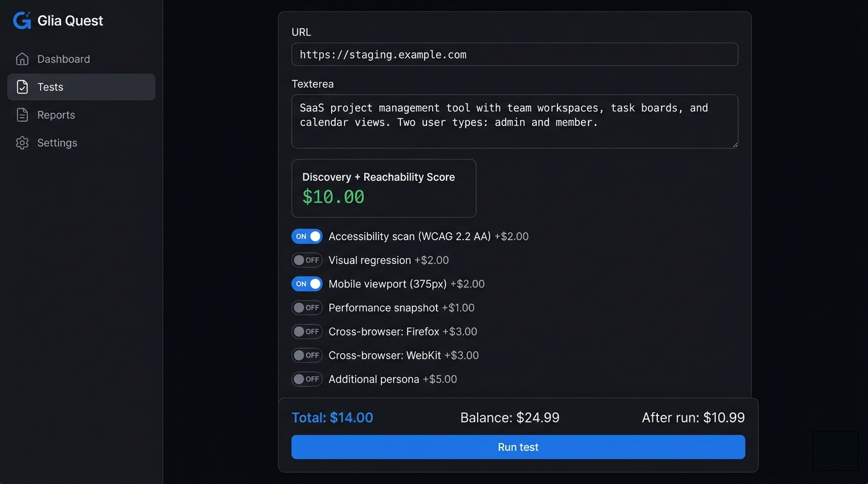
Task: Enable the Visual regression toggle
Action: [x=307, y=260]
